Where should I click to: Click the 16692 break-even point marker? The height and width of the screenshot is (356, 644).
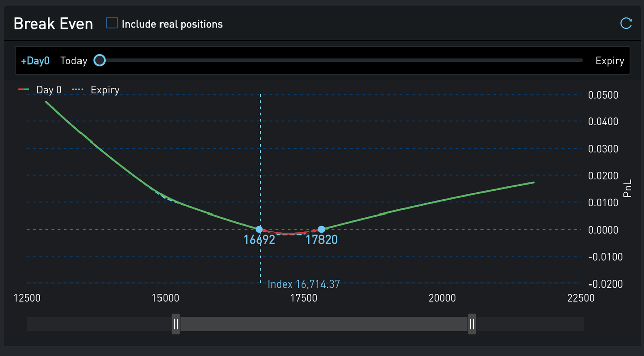(259, 229)
